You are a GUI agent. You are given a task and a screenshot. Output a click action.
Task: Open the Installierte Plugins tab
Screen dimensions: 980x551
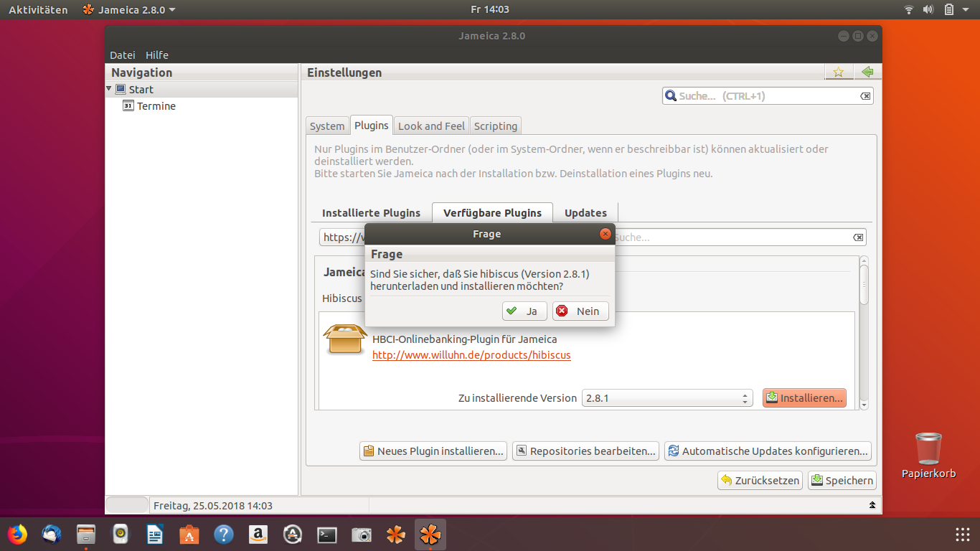371,213
